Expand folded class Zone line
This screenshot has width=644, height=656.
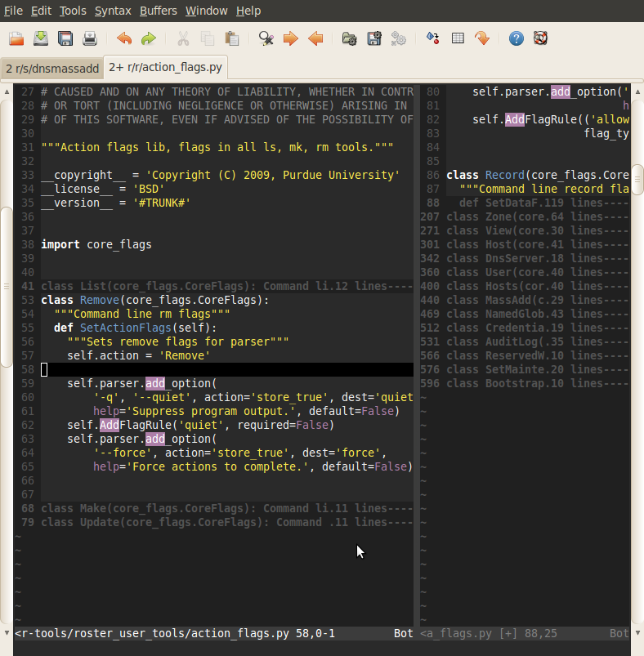pyautogui.click(x=538, y=216)
